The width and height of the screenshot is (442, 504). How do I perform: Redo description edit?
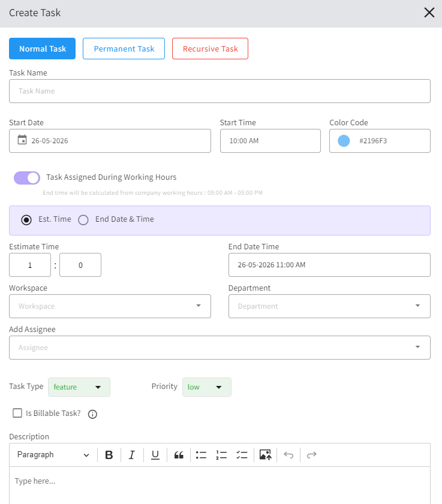pyautogui.click(x=312, y=455)
